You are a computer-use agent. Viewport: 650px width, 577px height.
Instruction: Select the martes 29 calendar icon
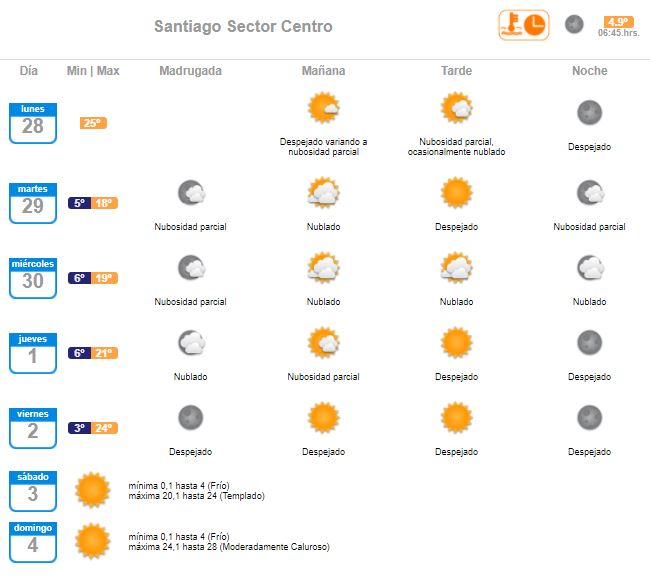pos(33,203)
